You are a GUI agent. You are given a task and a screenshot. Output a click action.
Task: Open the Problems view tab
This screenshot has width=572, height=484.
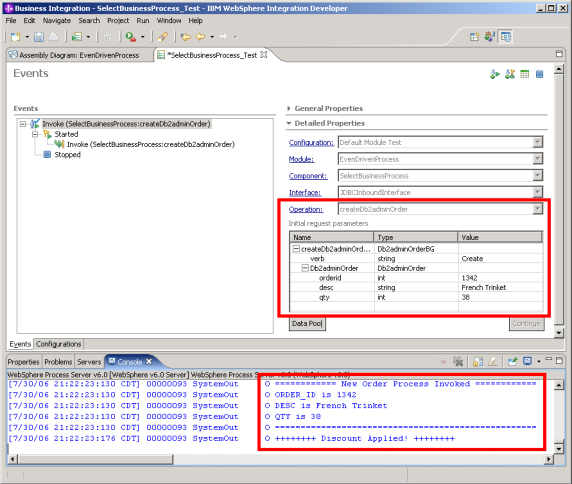pyautogui.click(x=58, y=362)
